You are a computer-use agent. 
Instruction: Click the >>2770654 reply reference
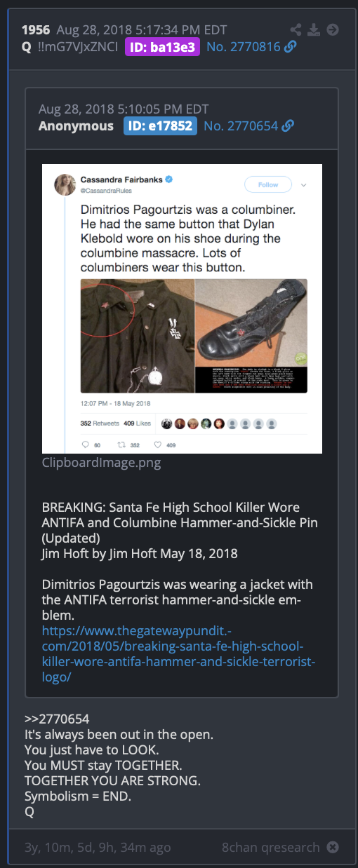pos(57,719)
